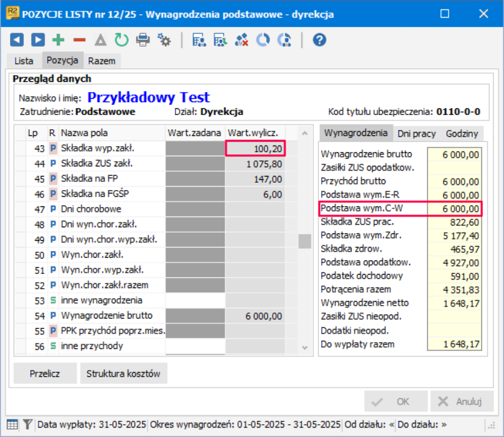Select the Pozycja tab
Image resolution: width=504 pixels, height=437 pixels.
62,60
